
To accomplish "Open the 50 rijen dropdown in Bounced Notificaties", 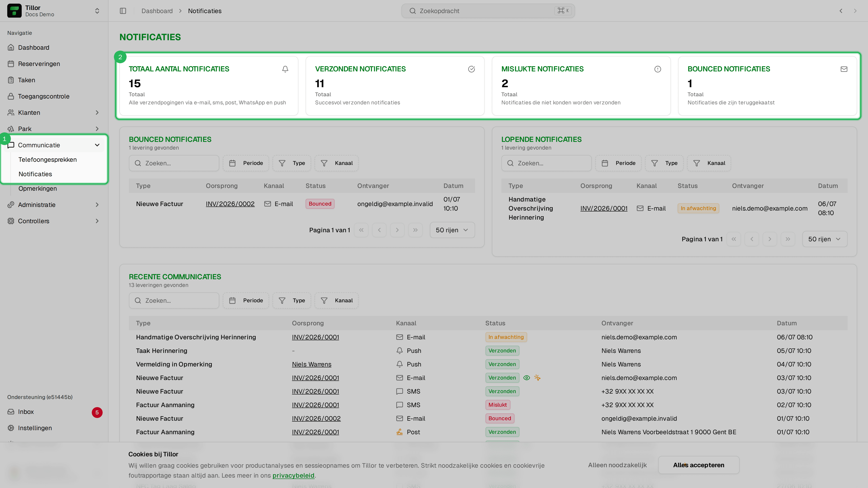I will pyautogui.click(x=452, y=230).
